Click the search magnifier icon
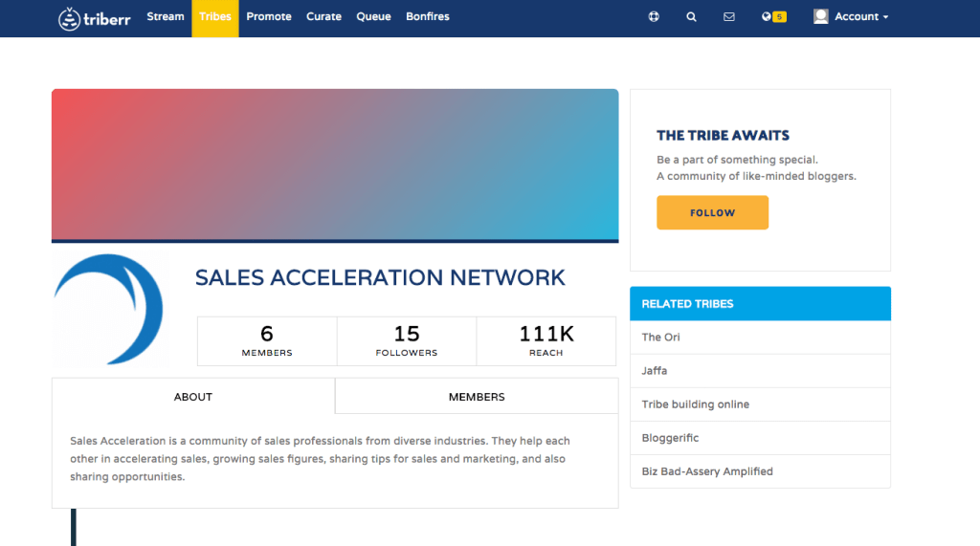The image size is (980, 546). tap(691, 17)
